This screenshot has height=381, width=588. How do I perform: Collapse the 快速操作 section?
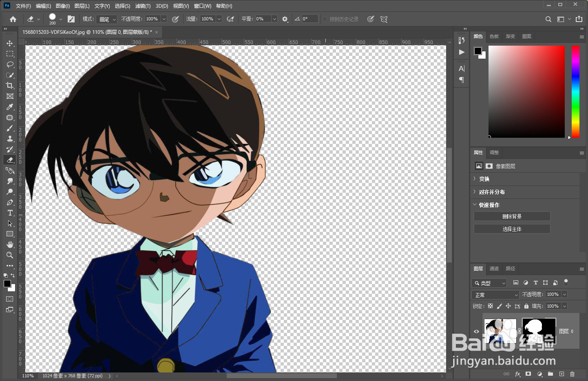point(475,205)
